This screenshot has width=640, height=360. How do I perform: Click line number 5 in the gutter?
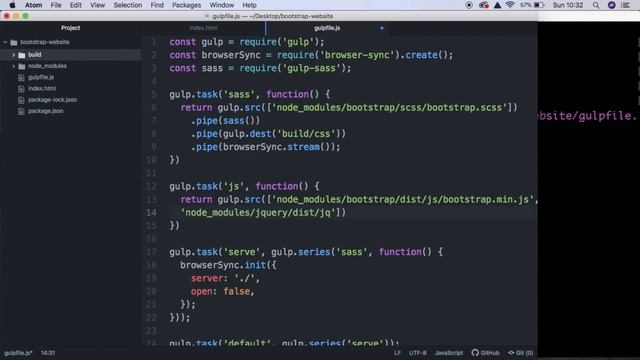tap(153, 94)
